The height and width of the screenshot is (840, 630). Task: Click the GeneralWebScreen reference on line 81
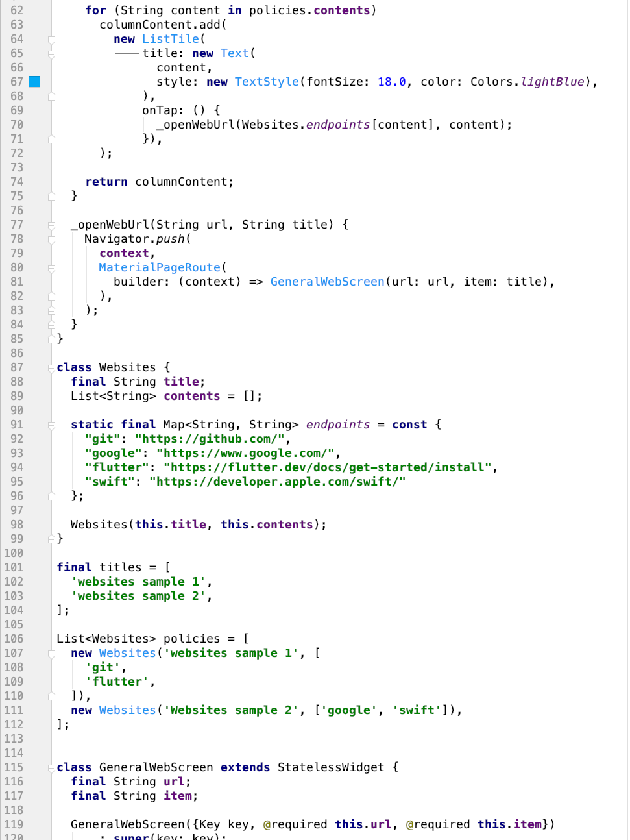tap(326, 281)
